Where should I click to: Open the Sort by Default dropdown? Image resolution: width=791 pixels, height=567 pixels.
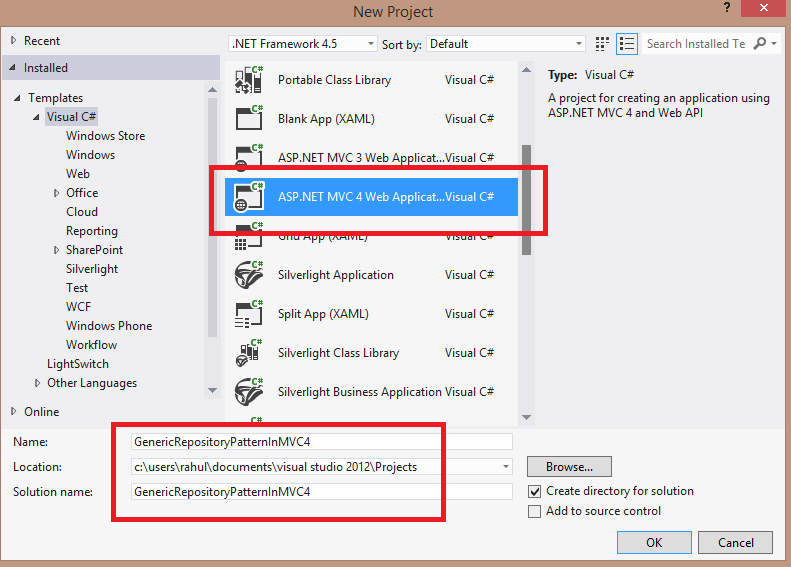coord(506,44)
